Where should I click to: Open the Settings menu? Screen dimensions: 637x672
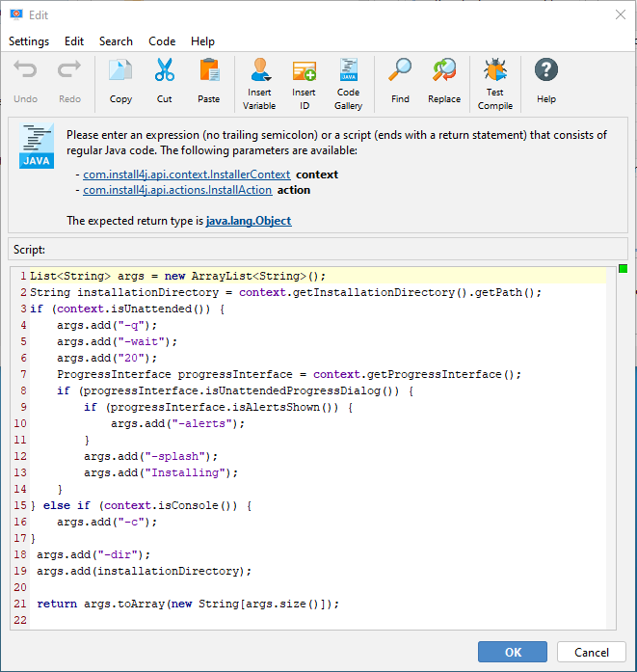[x=29, y=41]
